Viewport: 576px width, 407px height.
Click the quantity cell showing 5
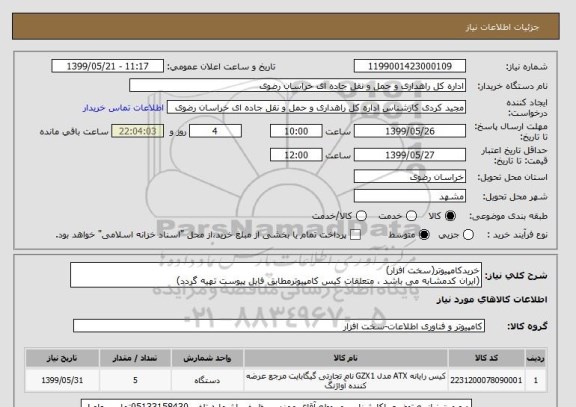point(135,380)
